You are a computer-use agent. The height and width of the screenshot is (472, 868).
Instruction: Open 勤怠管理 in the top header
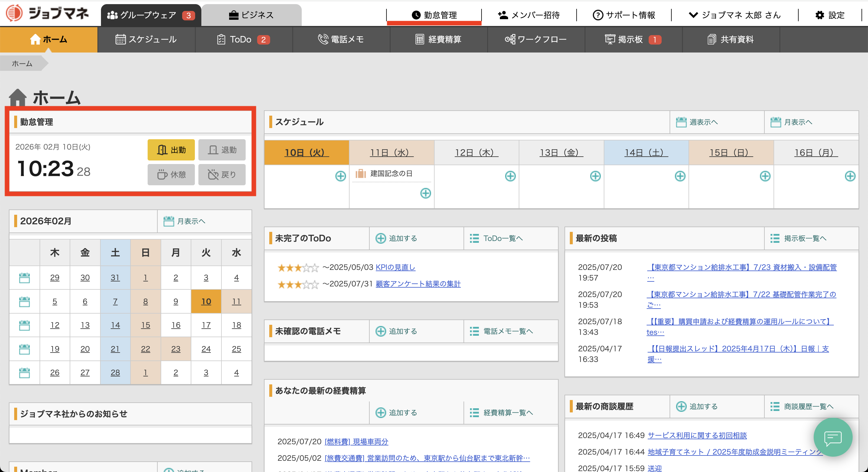434,15
